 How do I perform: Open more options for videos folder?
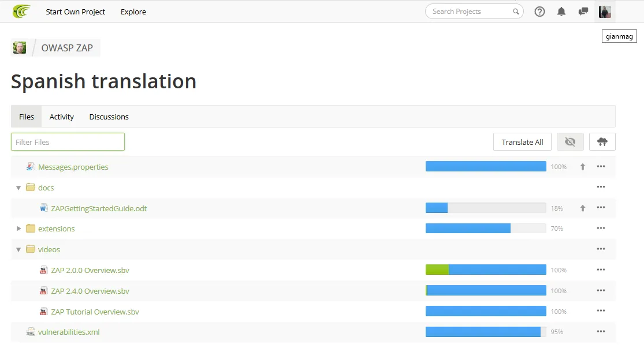tap(601, 249)
